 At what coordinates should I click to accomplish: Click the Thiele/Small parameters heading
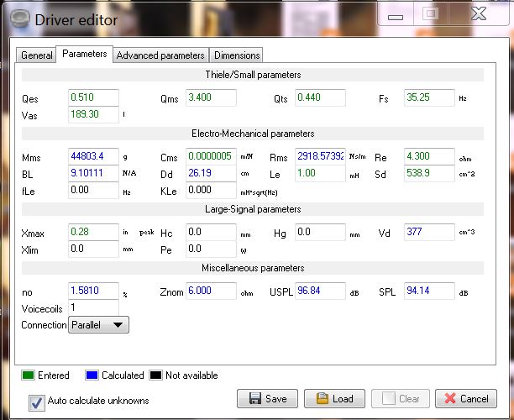pos(253,75)
